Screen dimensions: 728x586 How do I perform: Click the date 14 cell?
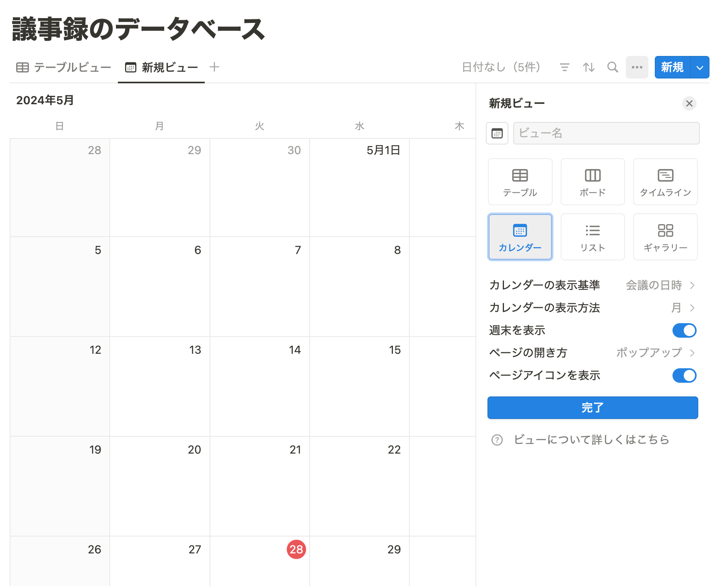(x=260, y=386)
